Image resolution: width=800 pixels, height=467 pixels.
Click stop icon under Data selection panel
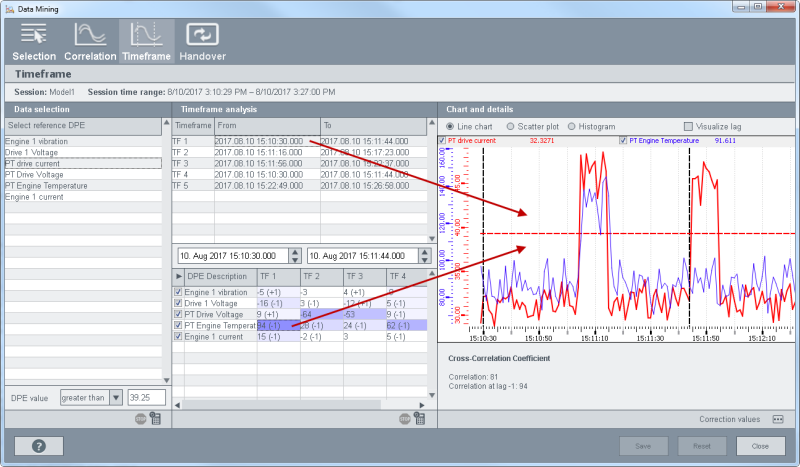click(141, 420)
